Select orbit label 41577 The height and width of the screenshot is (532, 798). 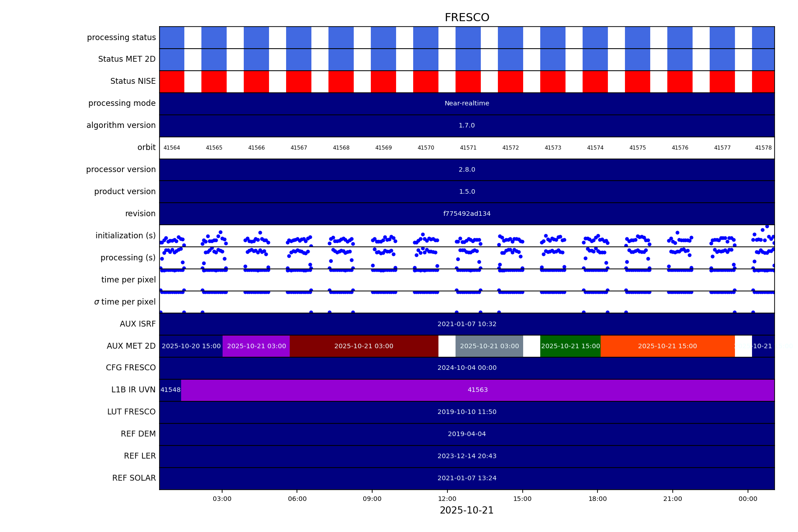[x=722, y=148]
